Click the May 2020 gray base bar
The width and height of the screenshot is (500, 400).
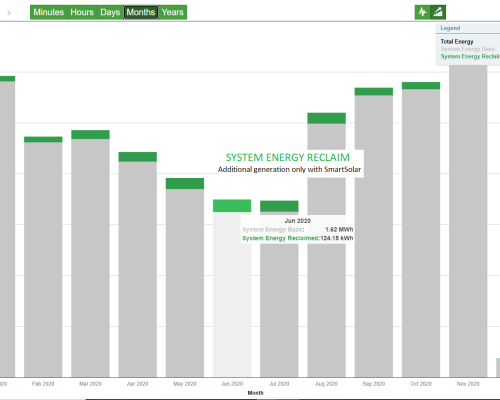coord(185,283)
